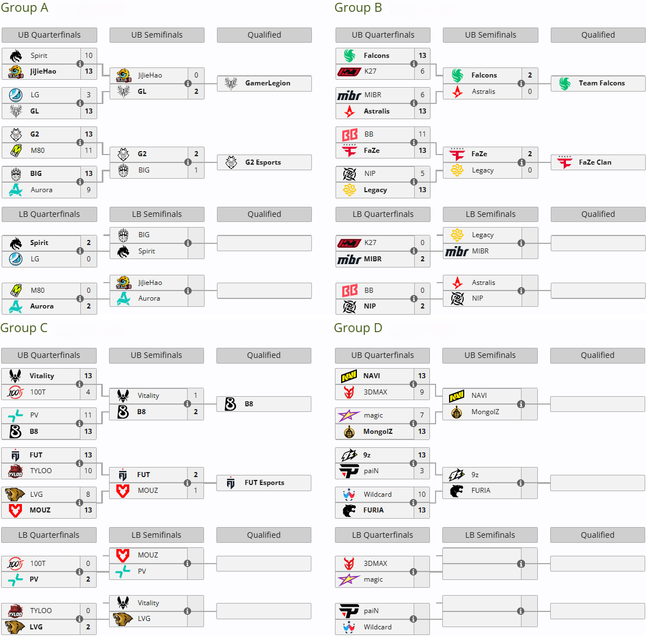The width and height of the screenshot is (648, 644).
Task: Select the Group D LB Semifinals header
Action: tap(490, 536)
